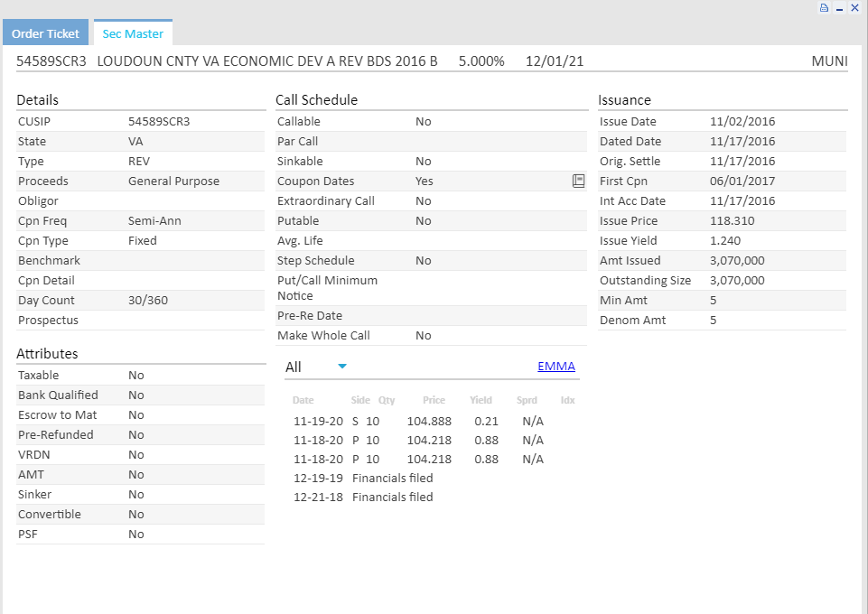Screen dimensions: 868x614
Task: Select the Cpn Type value Fixed
Action: click(x=143, y=240)
